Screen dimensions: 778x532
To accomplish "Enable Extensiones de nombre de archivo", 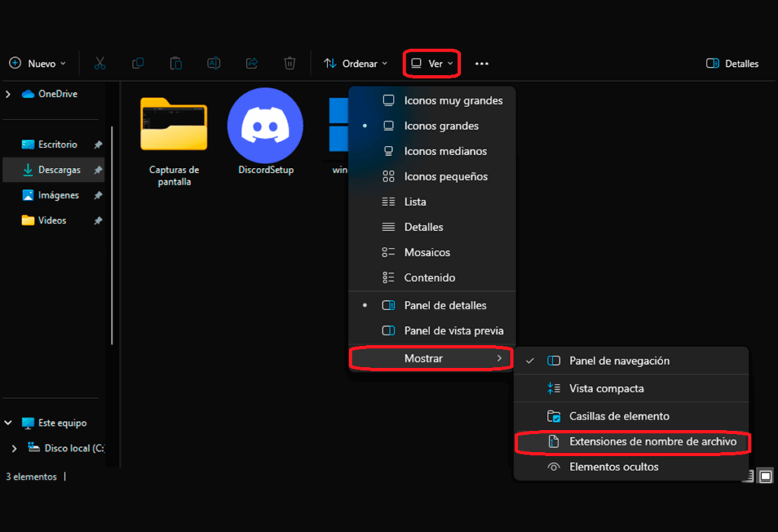I will (633, 442).
